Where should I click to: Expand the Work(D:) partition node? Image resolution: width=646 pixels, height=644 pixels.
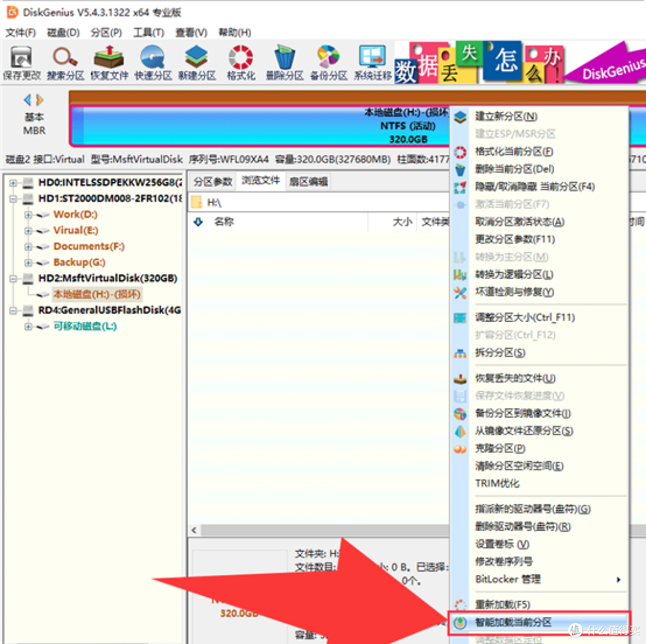click(x=28, y=215)
